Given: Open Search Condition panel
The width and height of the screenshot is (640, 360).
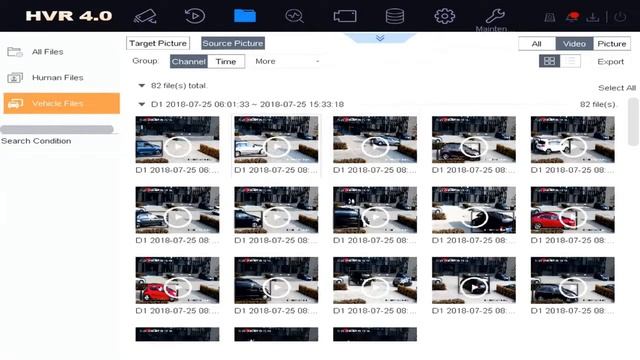Looking at the screenshot, I should click(x=36, y=141).
